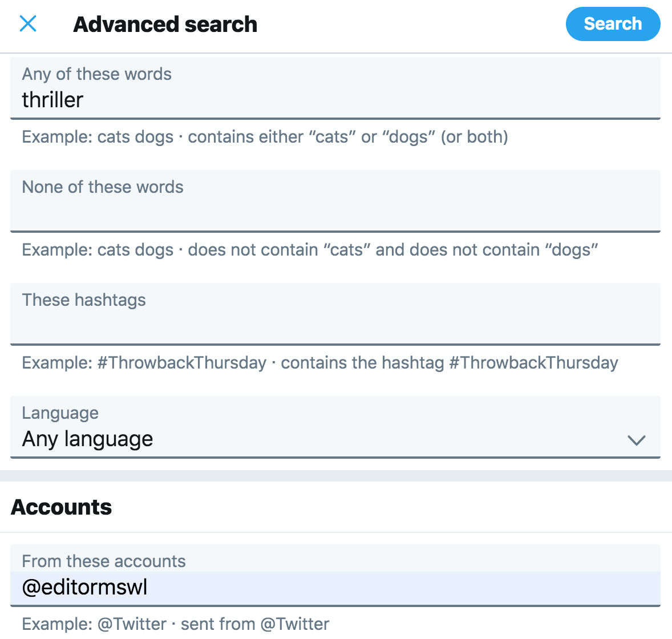Click the 'Any of these words' label
Screen dimensions: 672x639
(96, 74)
